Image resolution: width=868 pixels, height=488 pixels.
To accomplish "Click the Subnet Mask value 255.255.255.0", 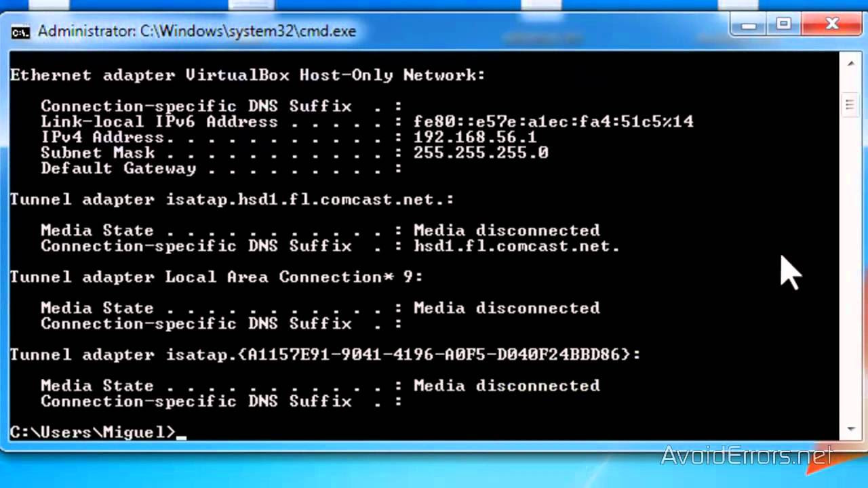I will click(x=481, y=152).
